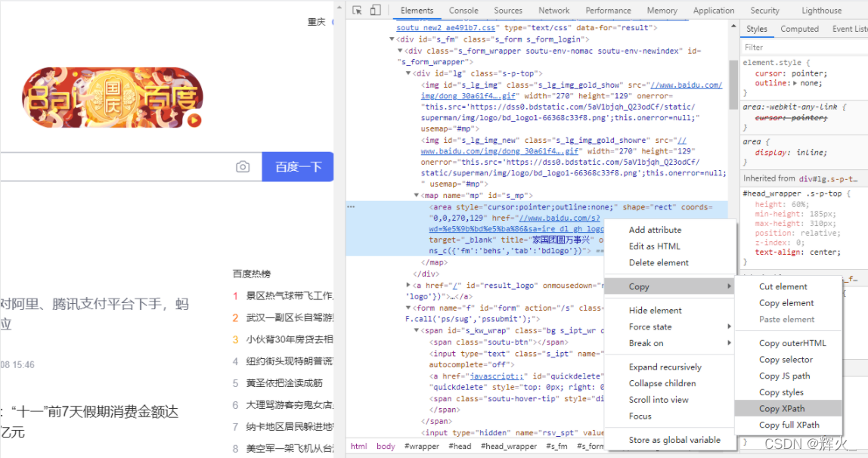868x458 pixels.
Task: Select #wrapper in the breadcrumb bar
Action: 422,447
